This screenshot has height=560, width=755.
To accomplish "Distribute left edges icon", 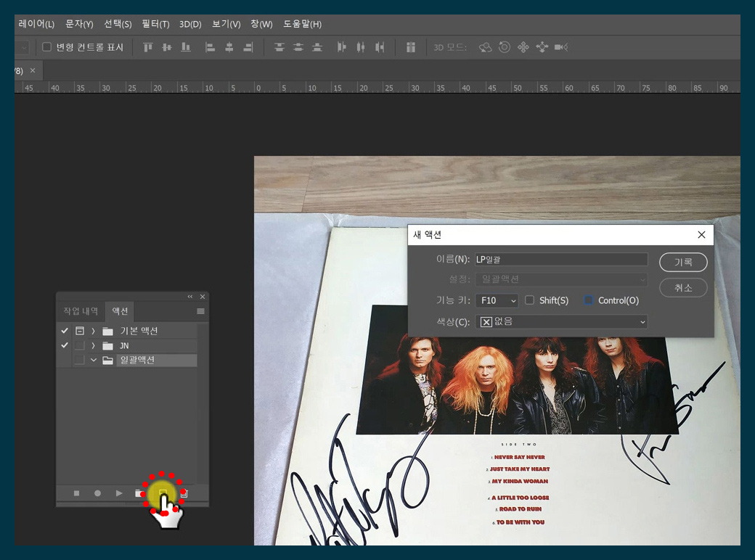I will 341,47.
